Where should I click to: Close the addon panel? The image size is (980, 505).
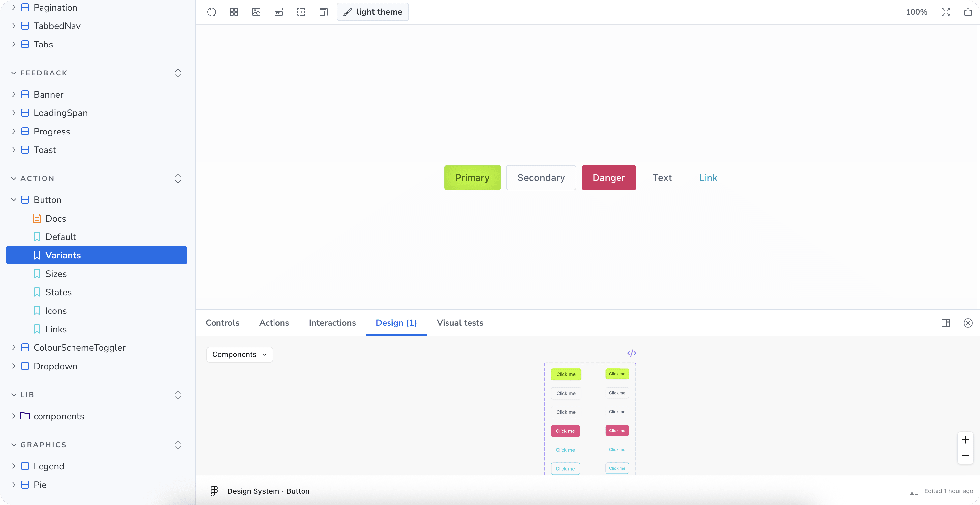[968, 323]
